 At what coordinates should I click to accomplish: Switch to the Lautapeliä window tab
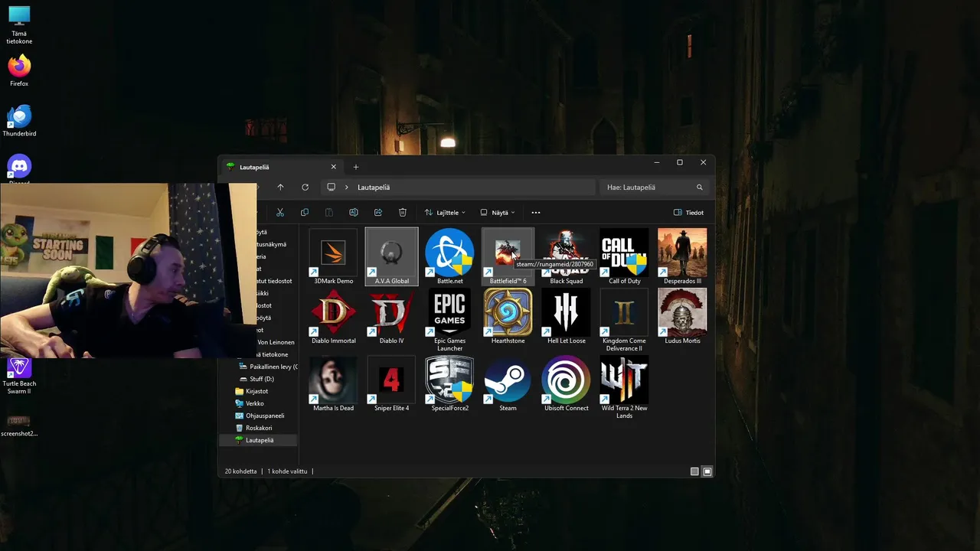click(x=279, y=167)
